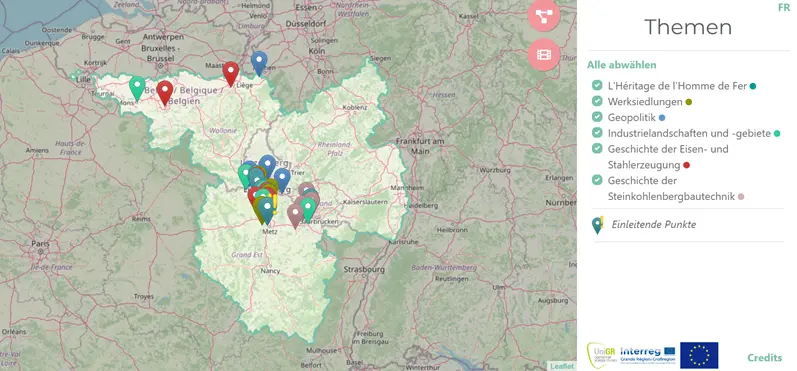The height and width of the screenshot is (371, 797).
Task: Click the Interreg Grande Région logo
Action: pyautogui.click(x=648, y=355)
